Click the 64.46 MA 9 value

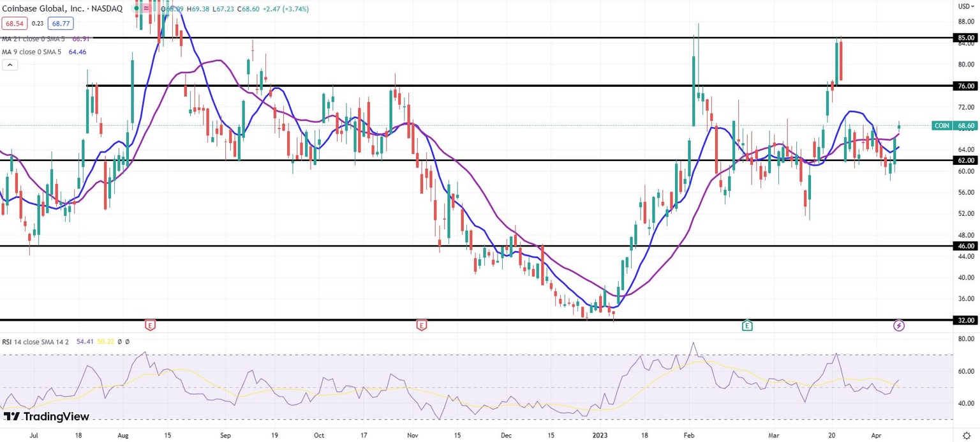[77, 52]
